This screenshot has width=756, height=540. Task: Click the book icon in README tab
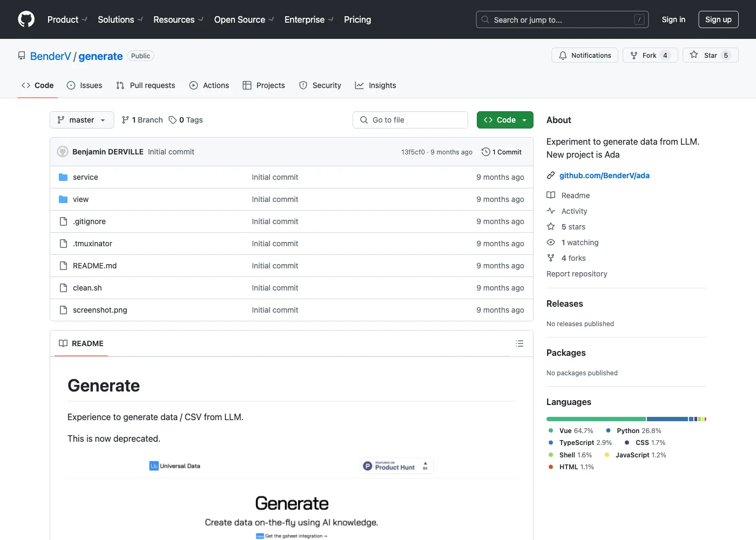click(x=63, y=343)
